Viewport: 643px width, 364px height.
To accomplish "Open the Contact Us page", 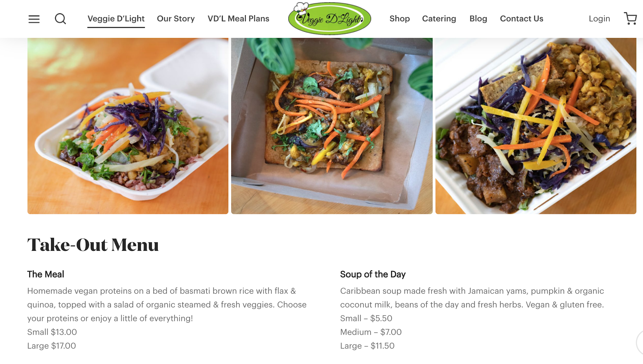I will pyautogui.click(x=521, y=19).
